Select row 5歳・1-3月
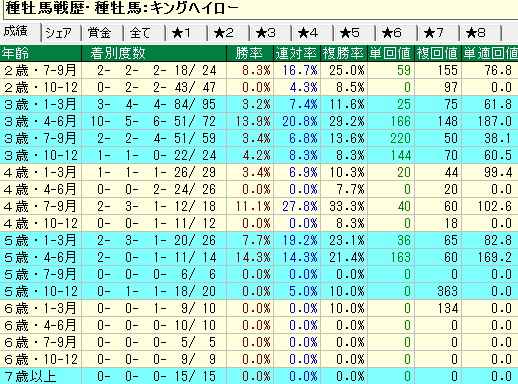518x384 pixels. [x=259, y=240]
